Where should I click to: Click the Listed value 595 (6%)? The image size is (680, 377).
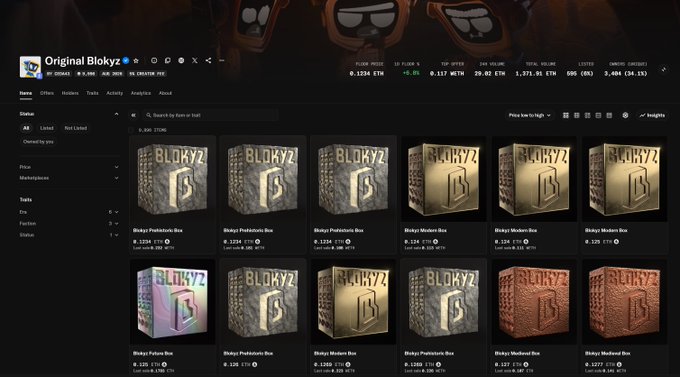[x=580, y=74]
